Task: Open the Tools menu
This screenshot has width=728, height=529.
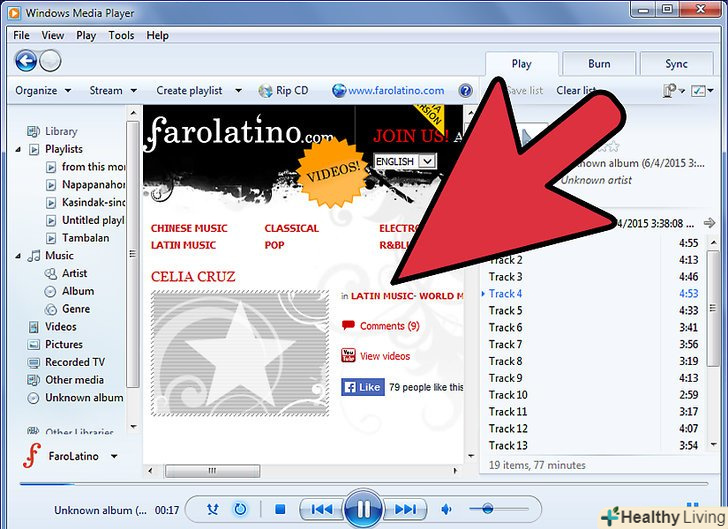Action: tap(121, 35)
